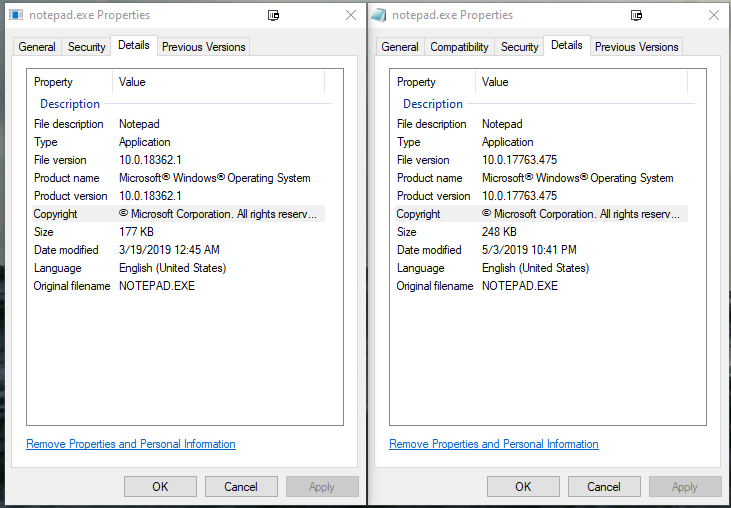Viewport: 731px width, 508px height.
Task: Collapse Description group in left window
Action: tap(70, 104)
